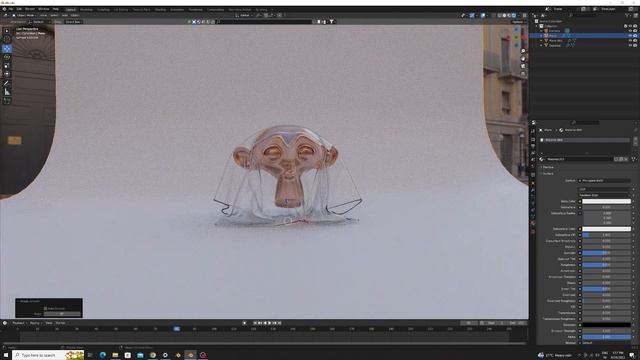Image resolution: width=640 pixels, height=360 pixels.
Task: Switch to the Shading workspace tab
Action: click(160, 9)
